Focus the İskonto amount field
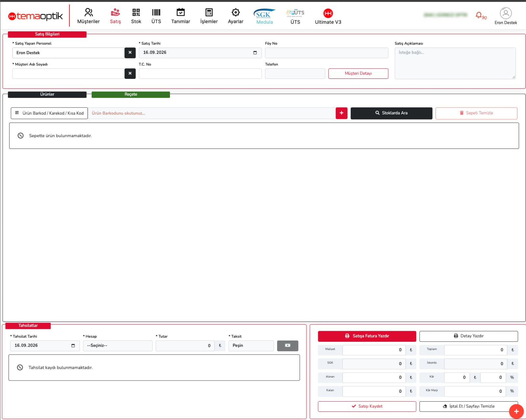 pyautogui.click(x=475, y=364)
